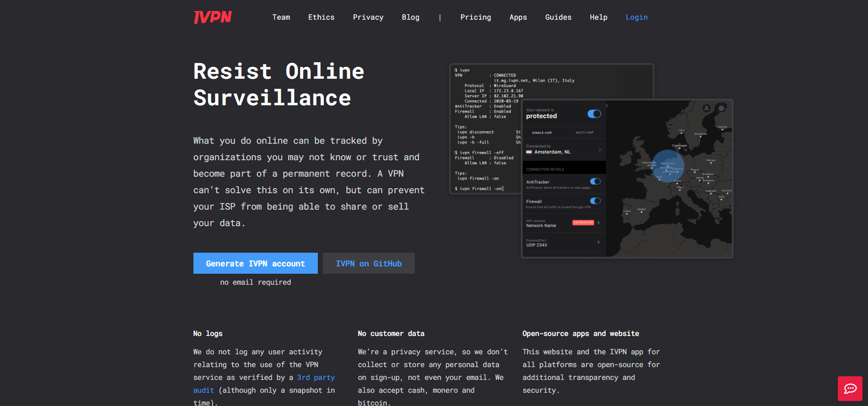868x406 pixels.
Task: Follow the 3rd party audit link
Action: click(316, 378)
